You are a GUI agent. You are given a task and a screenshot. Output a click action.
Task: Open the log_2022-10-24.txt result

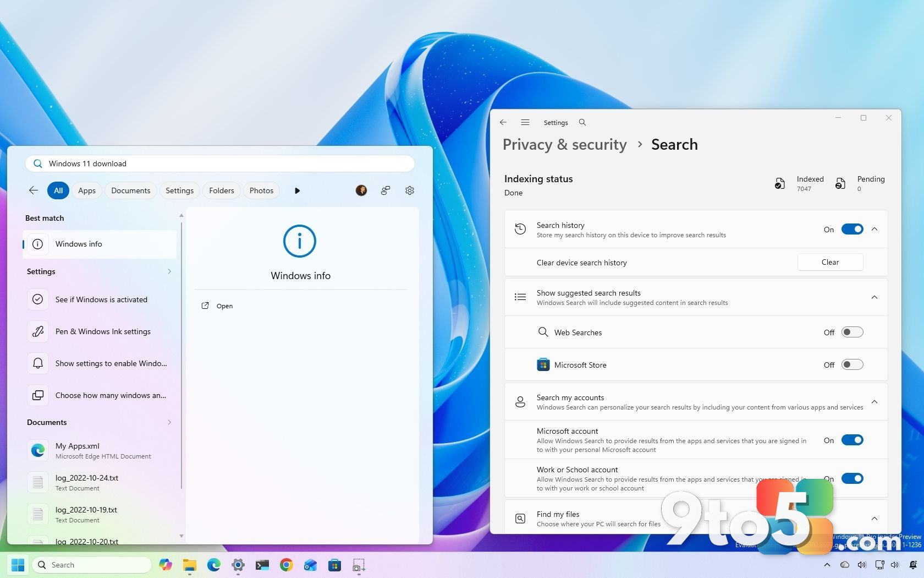pyautogui.click(x=100, y=482)
